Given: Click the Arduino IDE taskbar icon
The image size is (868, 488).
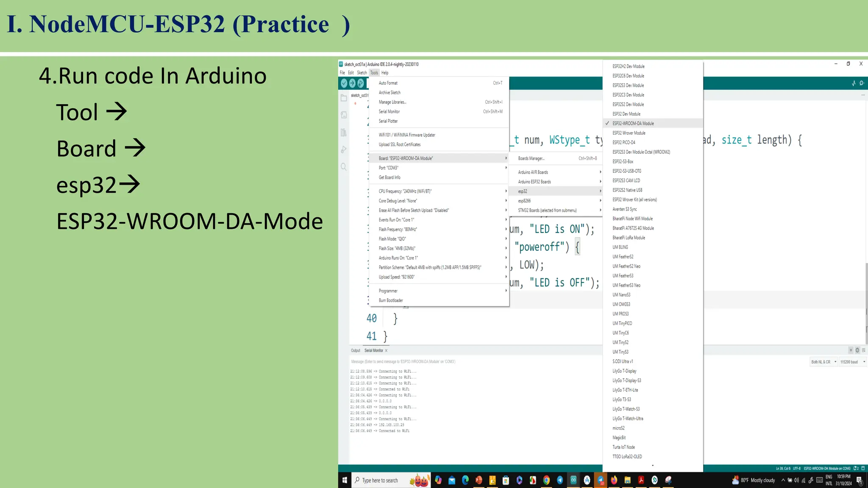Looking at the screenshot, I should coord(573,480).
